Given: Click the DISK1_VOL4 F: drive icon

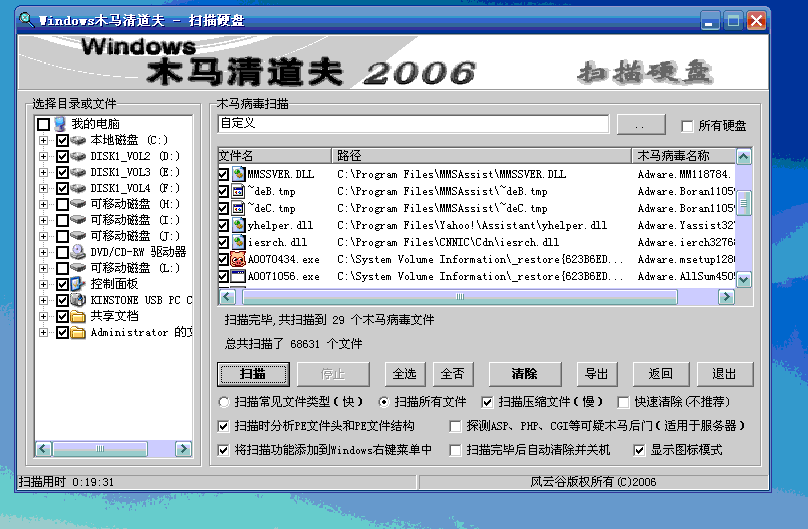Looking at the screenshot, I should coord(78,188).
